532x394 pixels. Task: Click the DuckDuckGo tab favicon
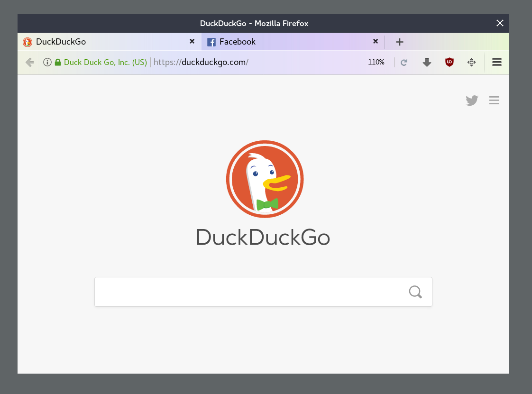27,42
